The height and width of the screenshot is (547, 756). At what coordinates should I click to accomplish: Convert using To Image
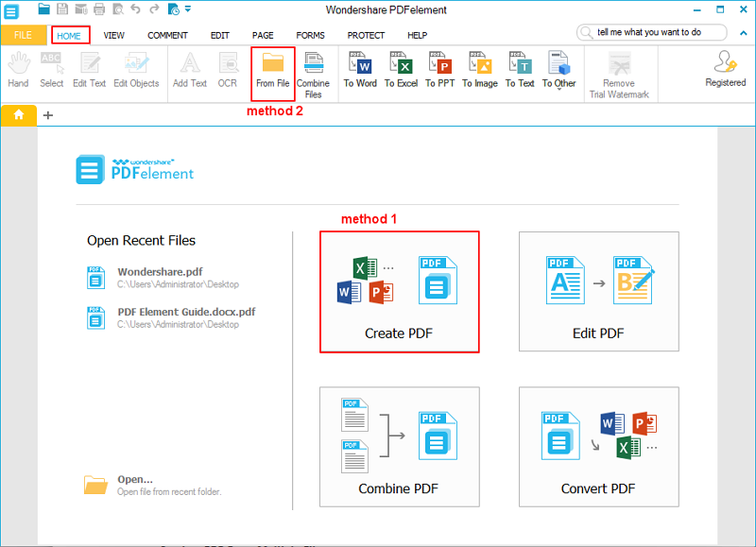click(480, 70)
